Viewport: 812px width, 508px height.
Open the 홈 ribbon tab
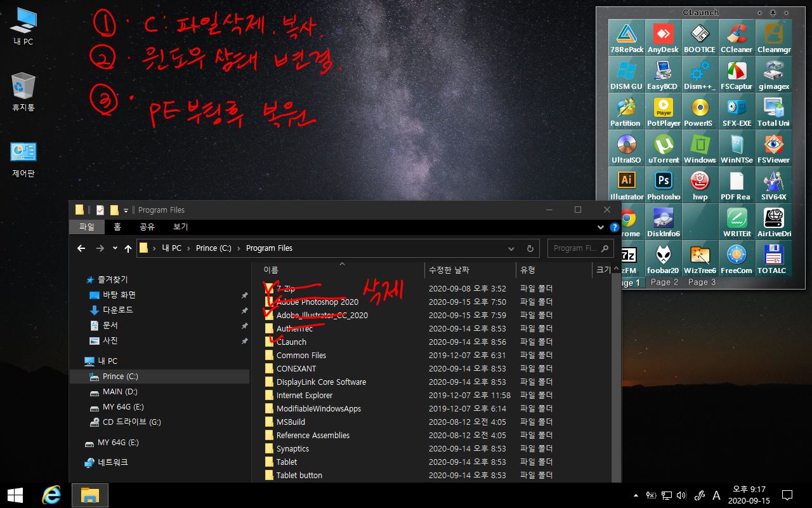[x=117, y=227]
